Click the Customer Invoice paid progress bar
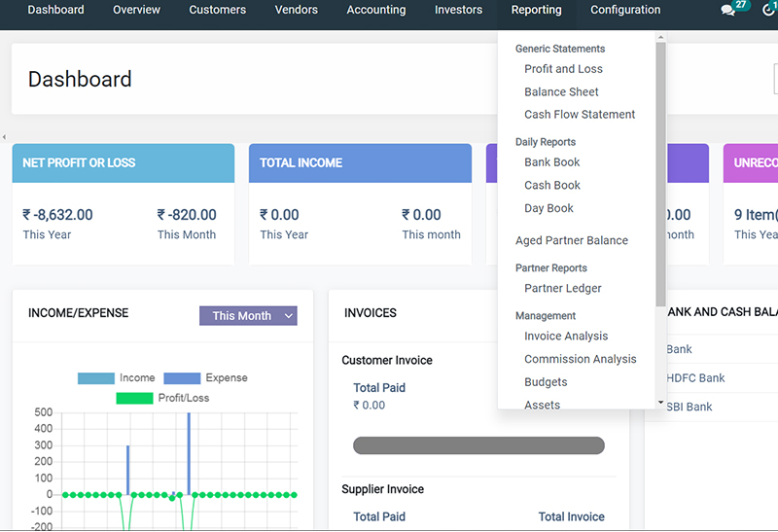Viewport: 778px width, 532px height. pyautogui.click(x=478, y=445)
